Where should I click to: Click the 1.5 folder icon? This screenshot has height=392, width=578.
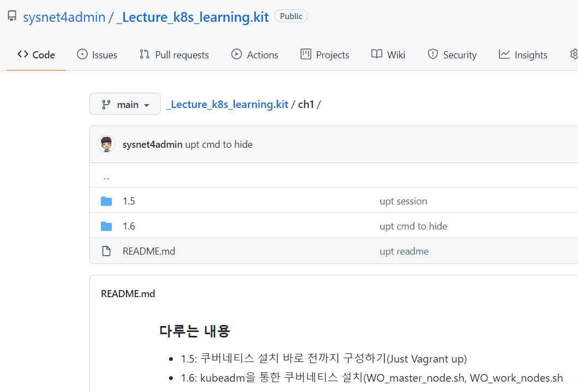pyautogui.click(x=106, y=201)
